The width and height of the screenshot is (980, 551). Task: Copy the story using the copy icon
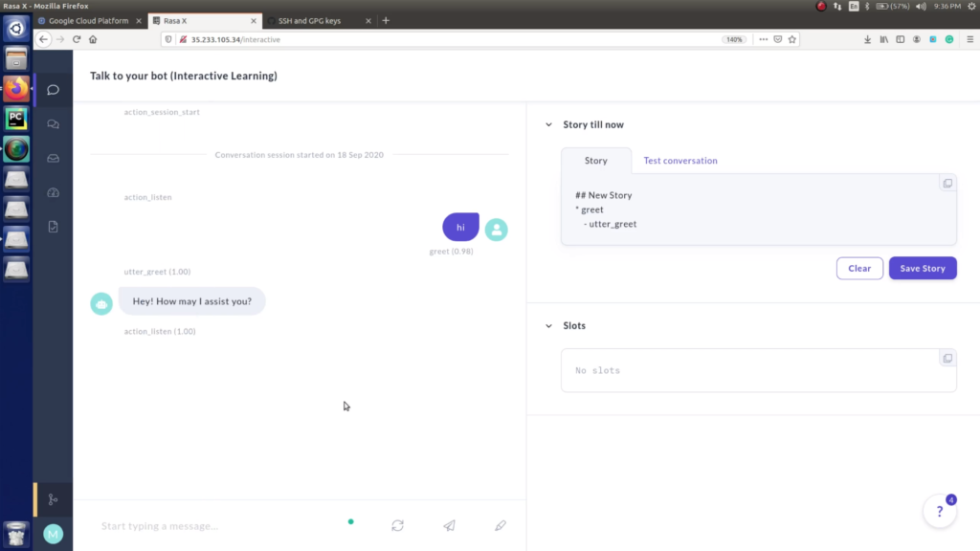tap(947, 183)
